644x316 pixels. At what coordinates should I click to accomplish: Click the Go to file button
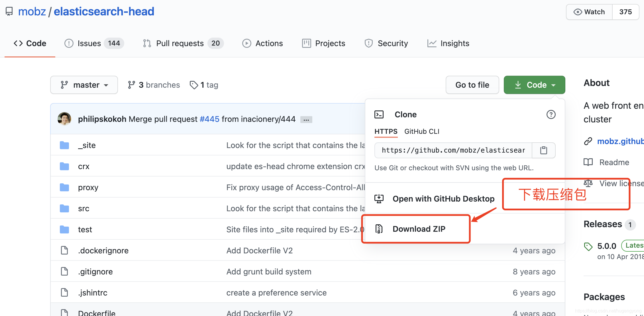click(472, 85)
